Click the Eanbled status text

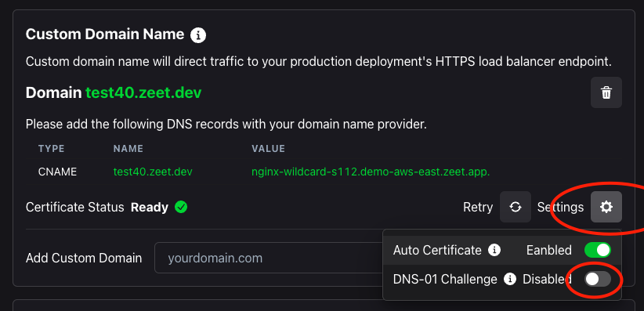pos(549,250)
